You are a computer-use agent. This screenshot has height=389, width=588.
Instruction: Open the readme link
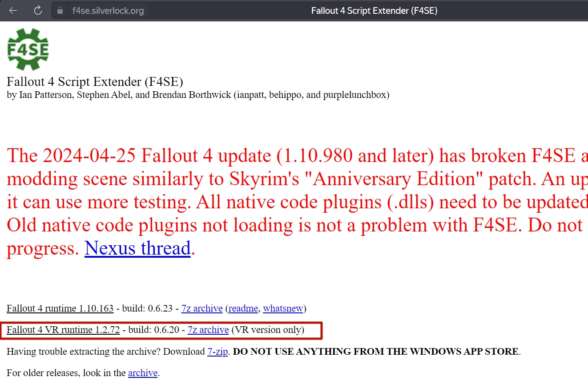243,308
